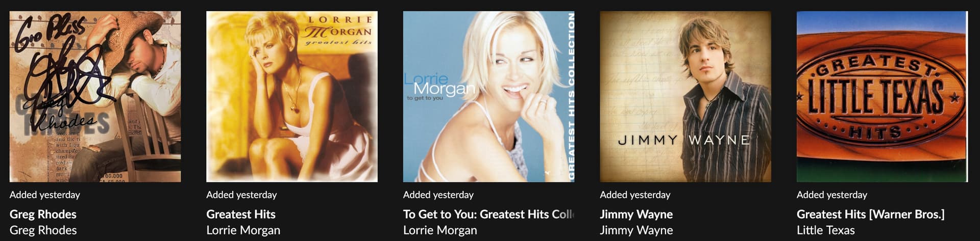Click the bold Jimmy Wayne album title

636,215
